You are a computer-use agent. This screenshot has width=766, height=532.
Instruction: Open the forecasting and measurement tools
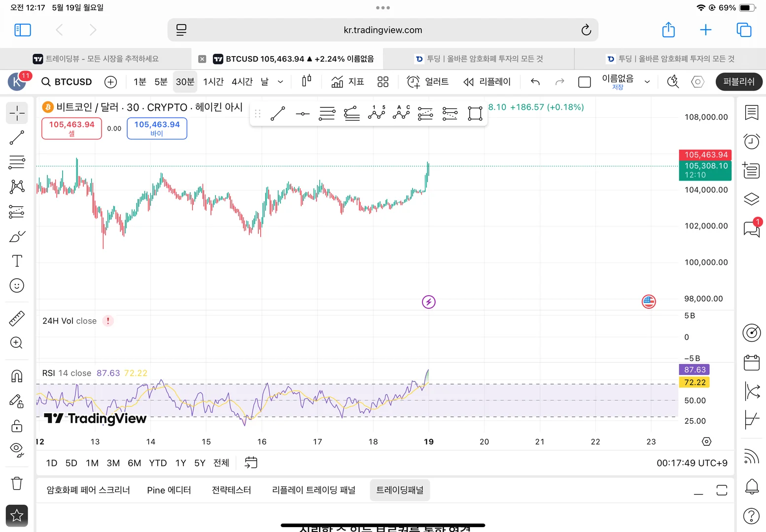[17, 212]
